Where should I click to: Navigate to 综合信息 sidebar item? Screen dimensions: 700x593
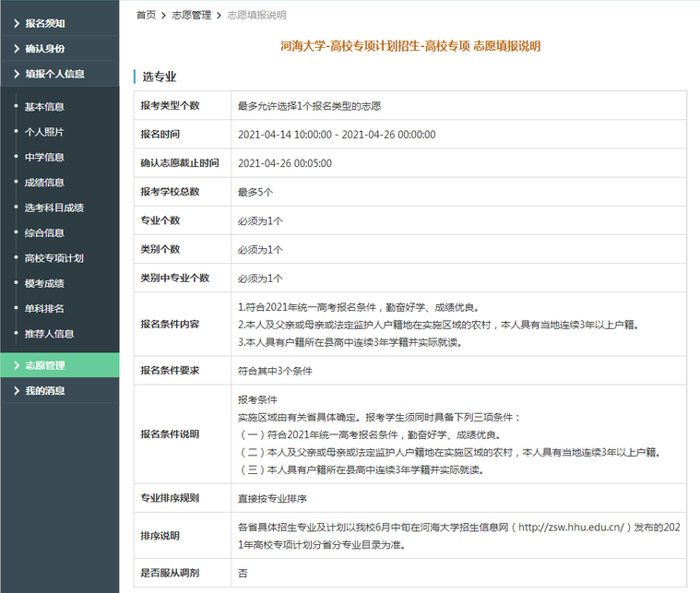tap(44, 233)
